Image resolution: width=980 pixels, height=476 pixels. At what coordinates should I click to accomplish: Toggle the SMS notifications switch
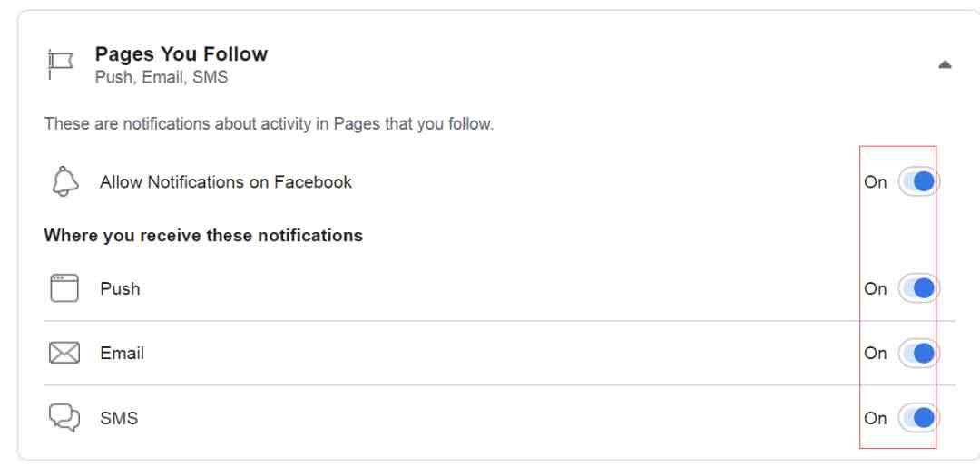[918, 417]
